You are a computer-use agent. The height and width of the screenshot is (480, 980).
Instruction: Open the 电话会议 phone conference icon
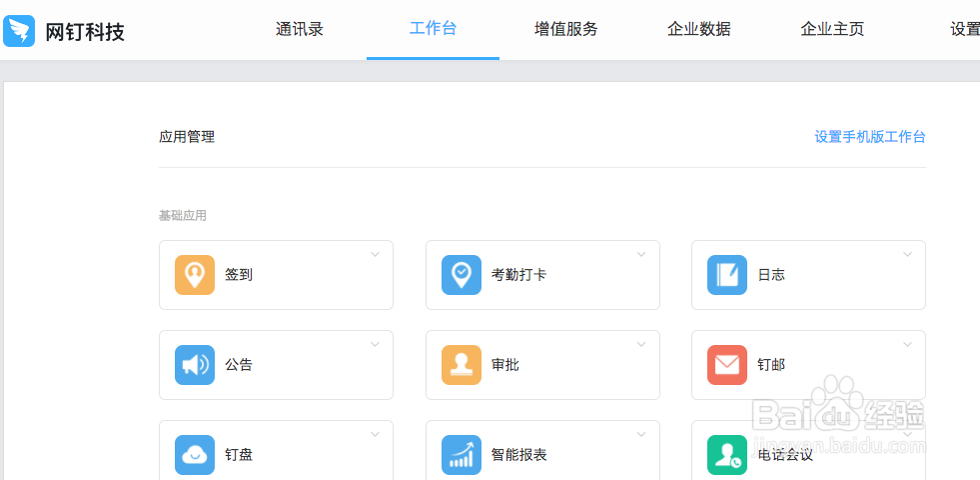pyautogui.click(x=727, y=455)
